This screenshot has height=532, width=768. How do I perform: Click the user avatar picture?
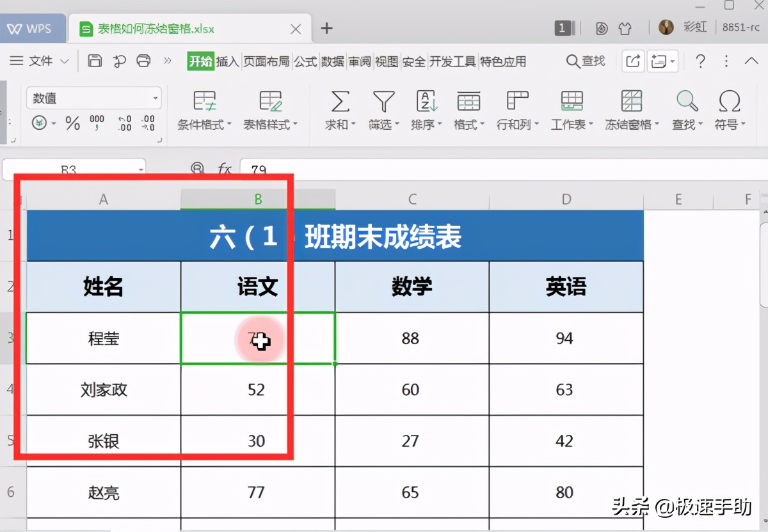click(x=666, y=27)
